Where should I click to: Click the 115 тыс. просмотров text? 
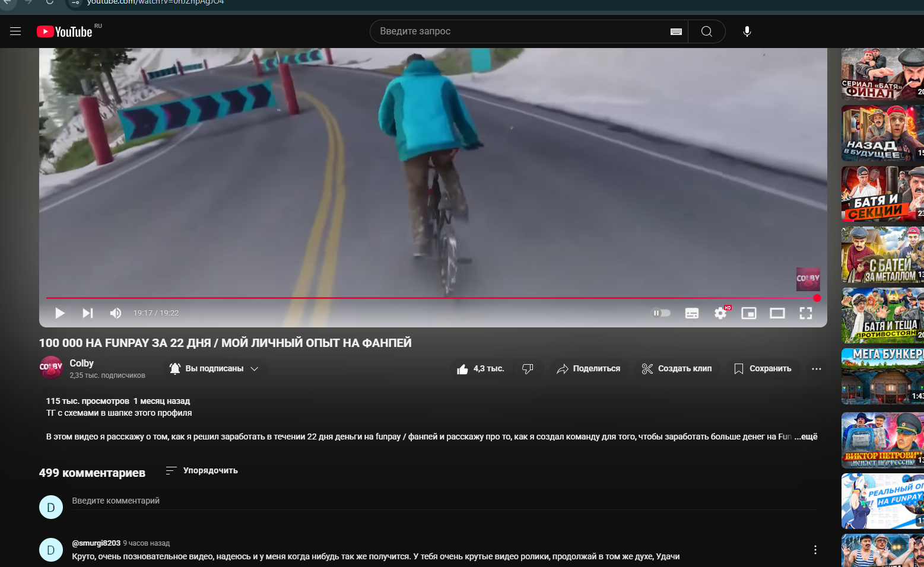[x=87, y=401]
